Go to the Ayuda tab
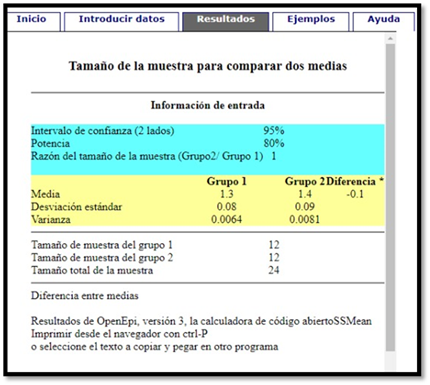The width and height of the screenshot is (430, 385). coord(384,21)
